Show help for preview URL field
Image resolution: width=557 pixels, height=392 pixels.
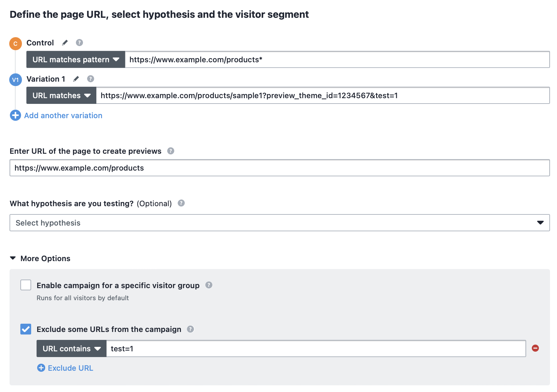[x=171, y=151]
